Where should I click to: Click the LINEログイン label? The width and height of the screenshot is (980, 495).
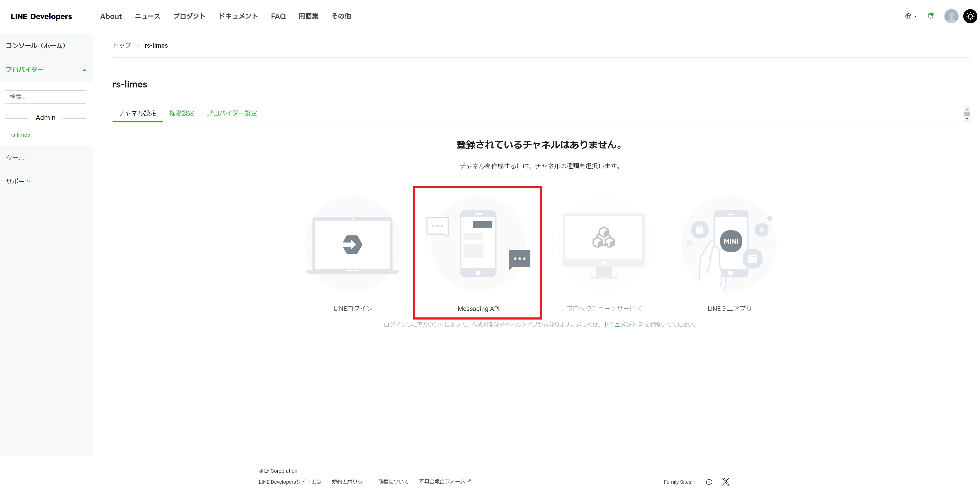click(353, 309)
